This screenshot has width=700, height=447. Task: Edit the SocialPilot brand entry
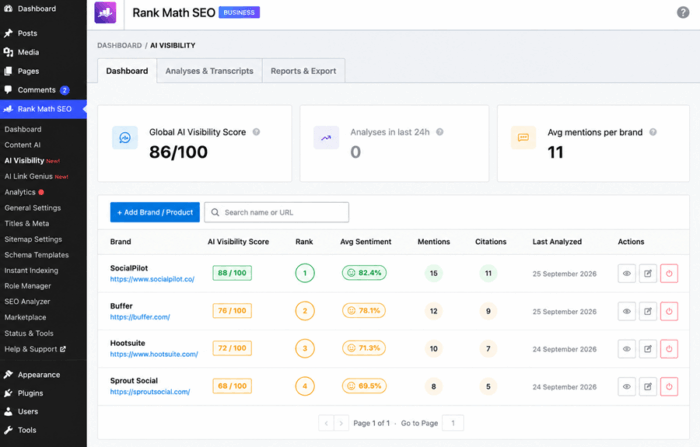tap(648, 273)
